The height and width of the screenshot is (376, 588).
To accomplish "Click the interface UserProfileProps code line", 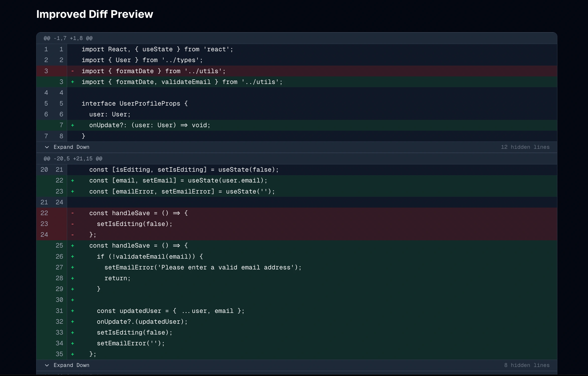I will click(x=134, y=104).
